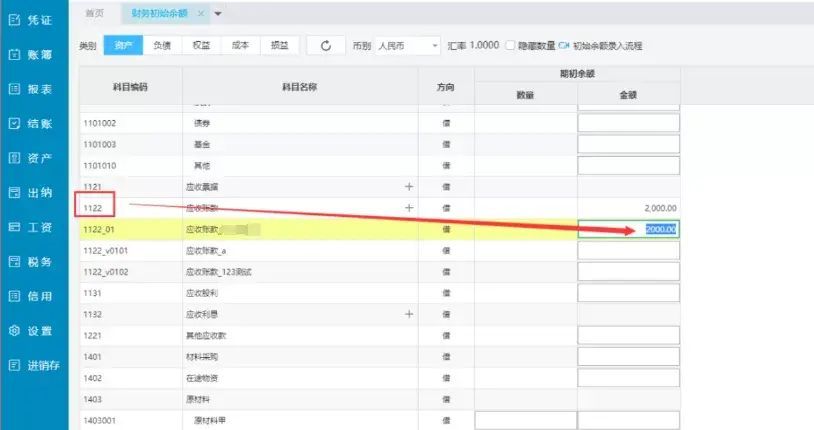The height and width of the screenshot is (430, 814).
Task: Open the 资产 assets sidebar module
Action: pos(33,158)
